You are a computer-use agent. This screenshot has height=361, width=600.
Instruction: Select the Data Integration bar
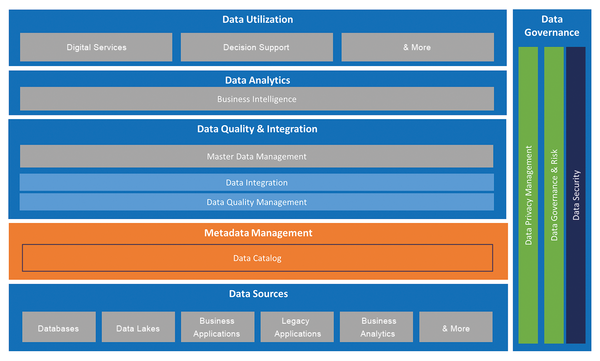[257, 183]
